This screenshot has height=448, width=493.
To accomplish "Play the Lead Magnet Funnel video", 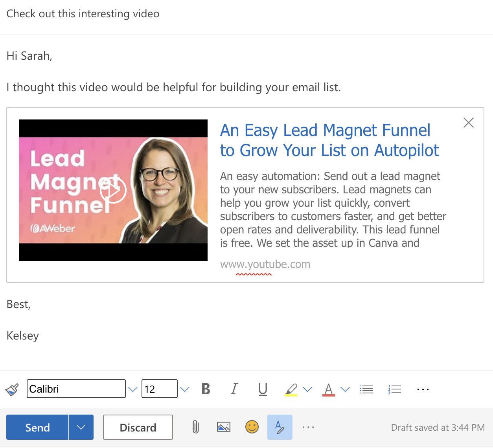I will coord(113,190).
